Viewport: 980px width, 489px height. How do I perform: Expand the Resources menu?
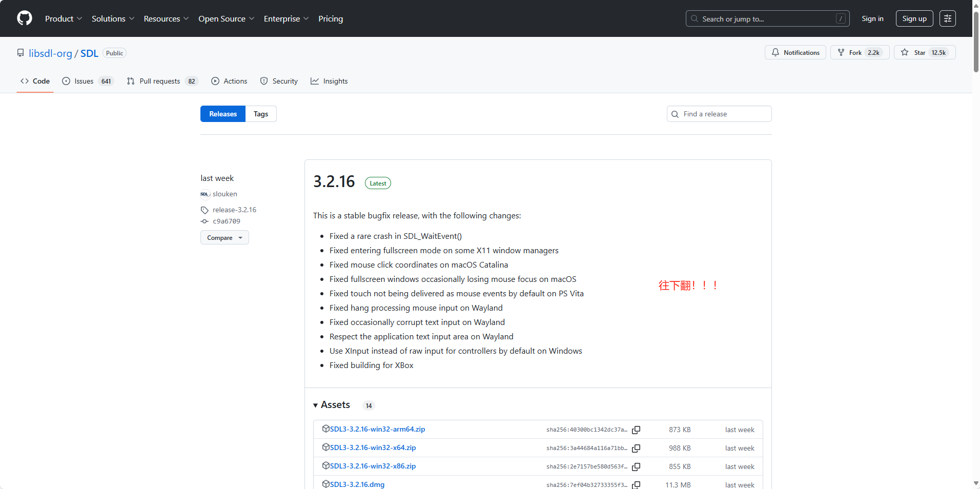coord(167,18)
